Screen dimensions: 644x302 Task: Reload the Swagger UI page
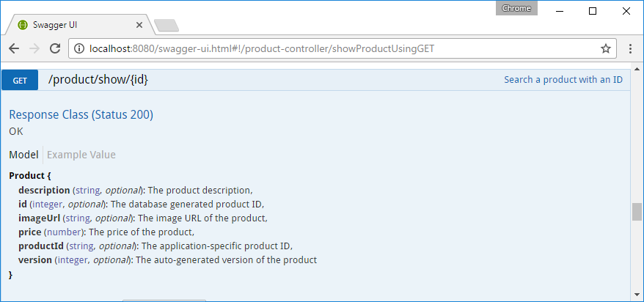pos(54,48)
